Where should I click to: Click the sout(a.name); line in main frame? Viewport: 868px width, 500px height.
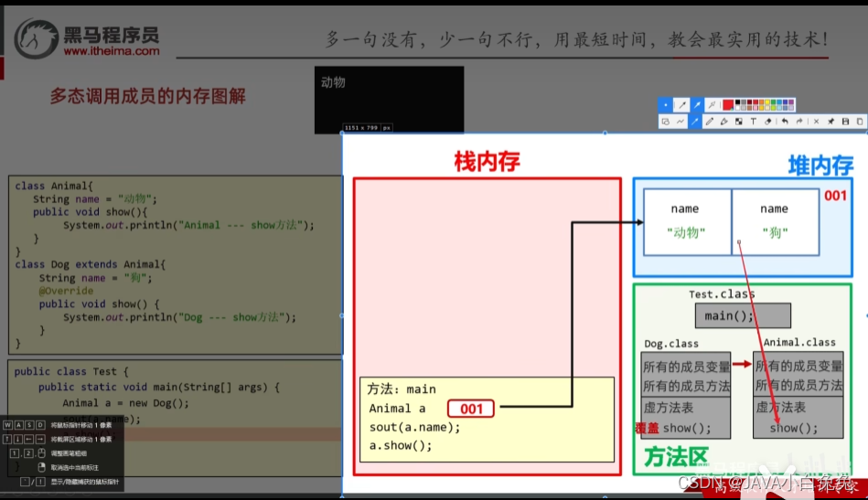point(414,427)
